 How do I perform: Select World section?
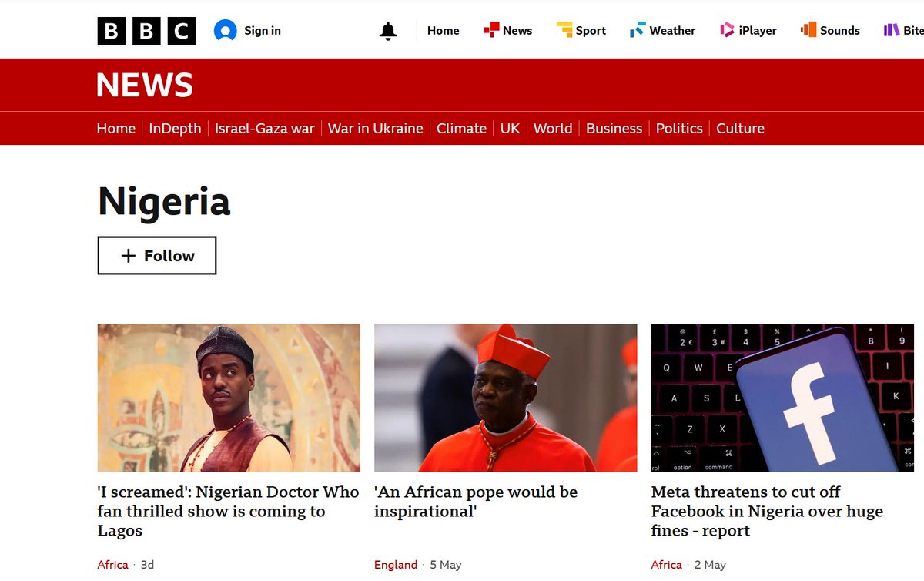tap(553, 129)
